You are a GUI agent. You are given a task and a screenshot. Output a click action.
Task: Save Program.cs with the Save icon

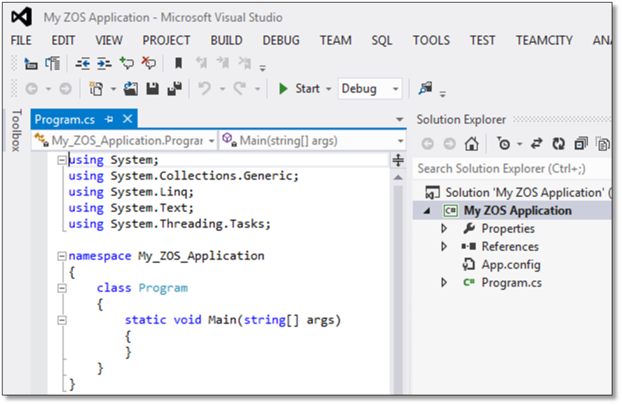pos(153,89)
